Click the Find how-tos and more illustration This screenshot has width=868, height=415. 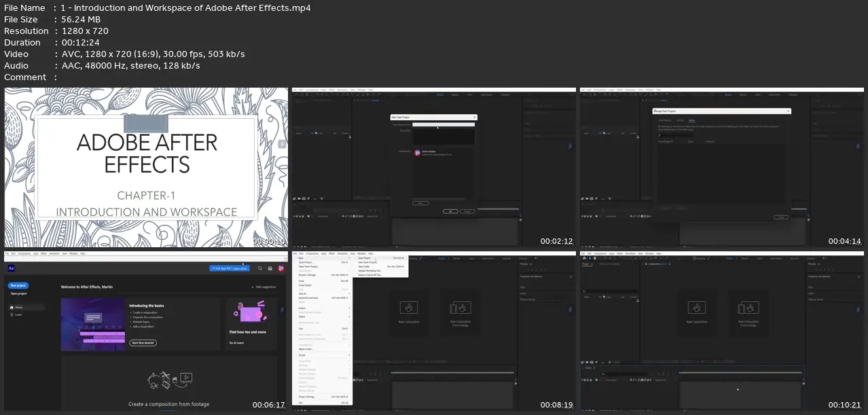(x=250, y=312)
